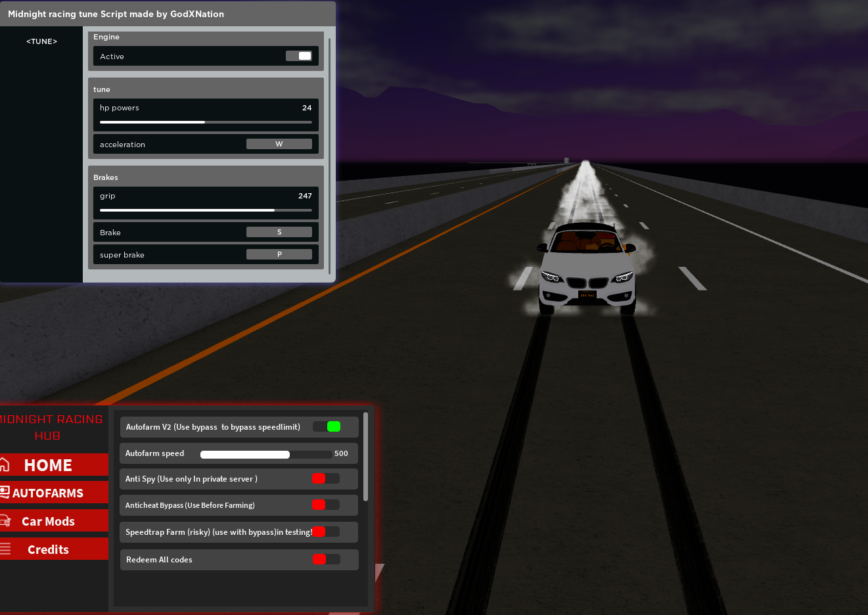Select the <TUNE> tab
Viewport: 868px width, 615px height.
click(x=41, y=41)
